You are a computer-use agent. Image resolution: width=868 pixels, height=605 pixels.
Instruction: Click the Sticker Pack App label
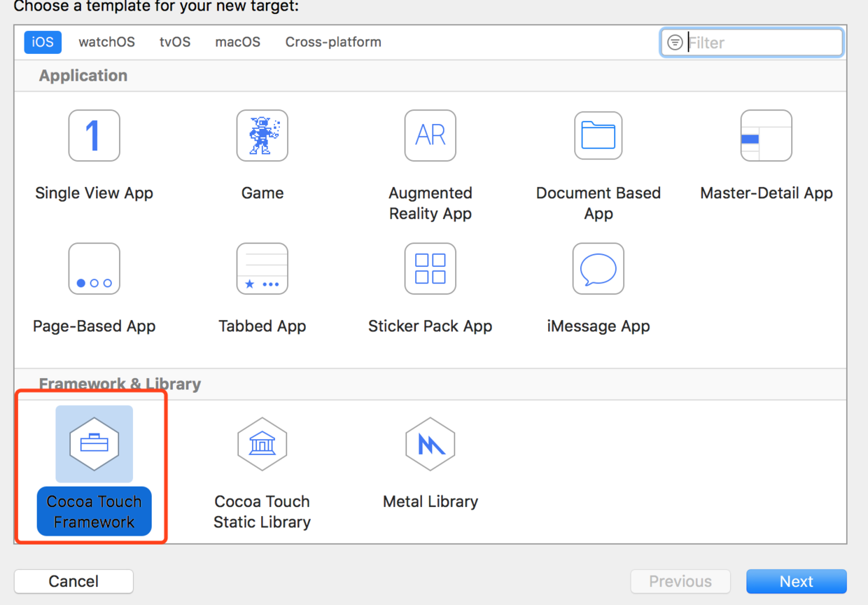[x=430, y=326]
